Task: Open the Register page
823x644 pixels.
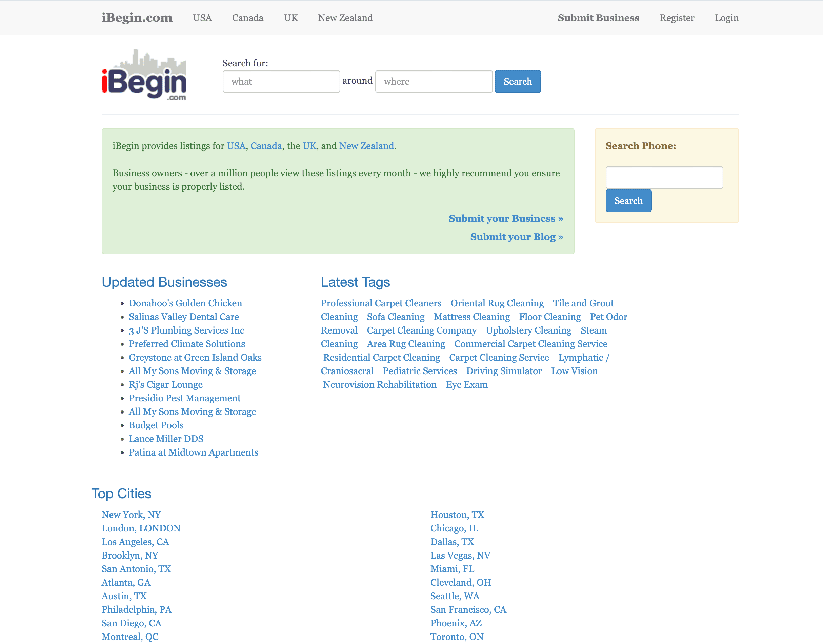Action: point(676,18)
